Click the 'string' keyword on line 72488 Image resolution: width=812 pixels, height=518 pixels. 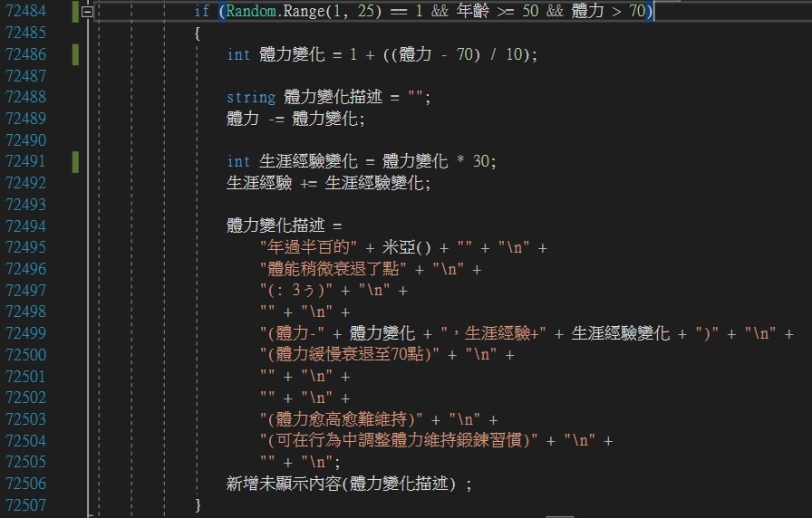pyautogui.click(x=250, y=98)
